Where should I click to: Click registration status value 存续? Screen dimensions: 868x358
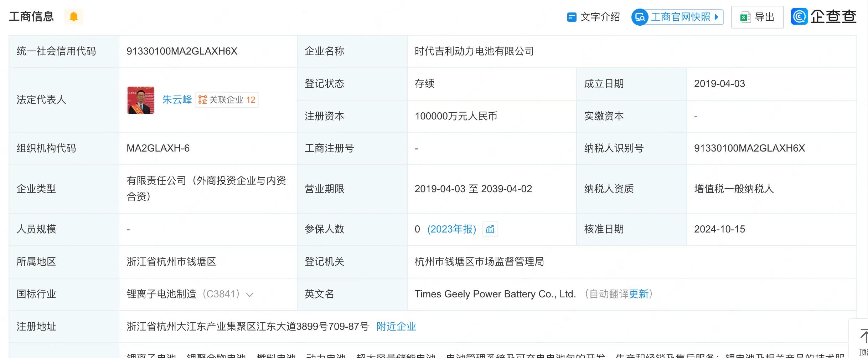pos(424,84)
